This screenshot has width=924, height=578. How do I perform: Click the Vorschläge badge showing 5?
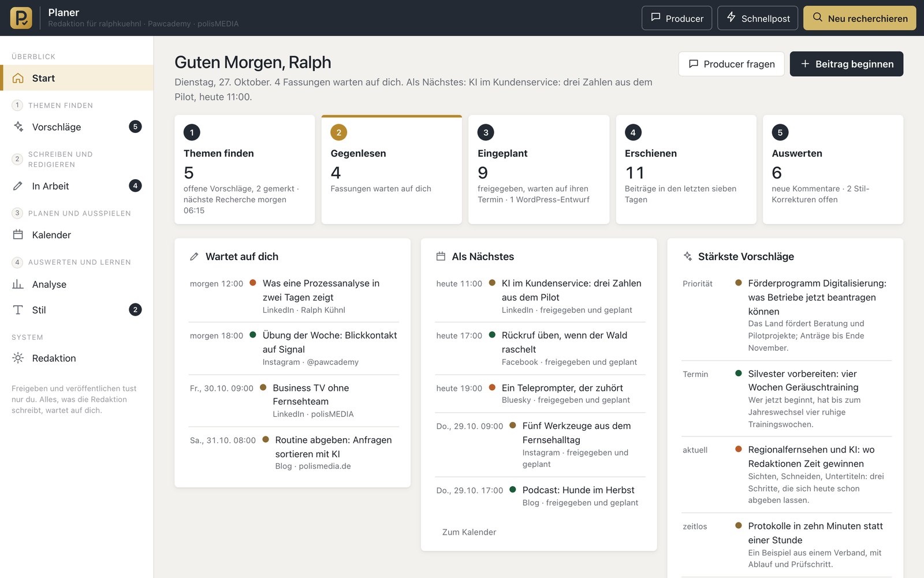[135, 127]
